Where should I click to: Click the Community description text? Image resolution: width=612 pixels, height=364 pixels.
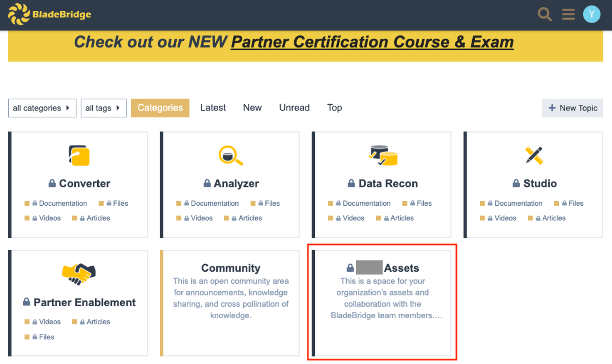231,298
